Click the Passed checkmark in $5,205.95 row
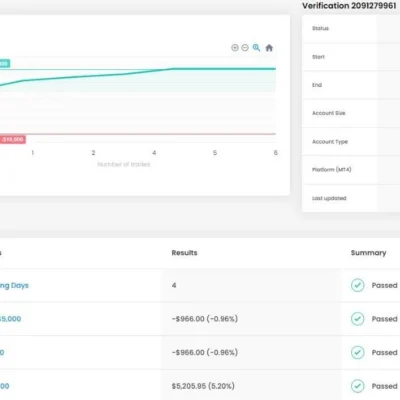400x400 pixels. point(358,386)
